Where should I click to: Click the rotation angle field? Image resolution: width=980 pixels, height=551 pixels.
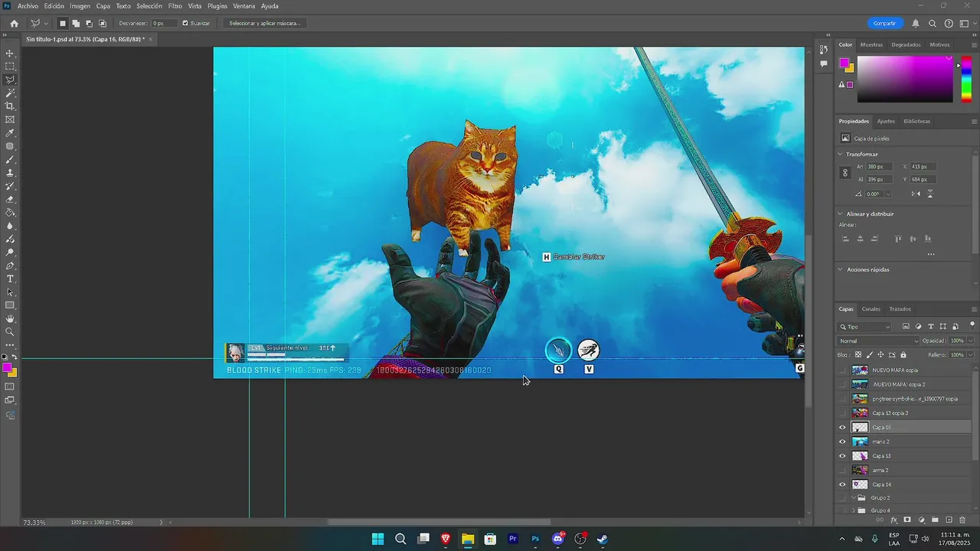(x=874, y=194)
